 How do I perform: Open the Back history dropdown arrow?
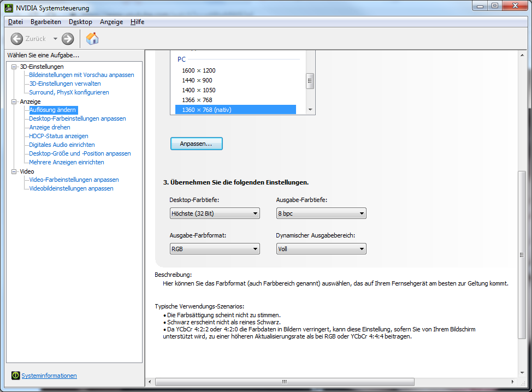(x=55, y=39)
